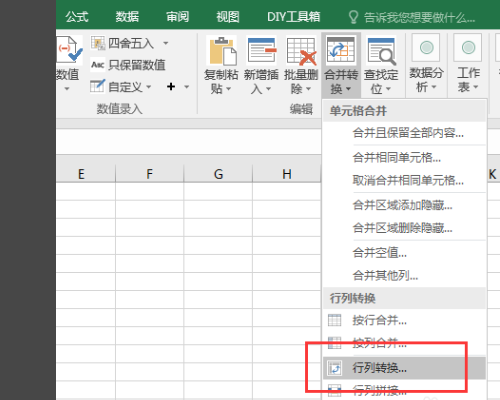The width and height of the screenshot is (500, 400).
Task: Select column F header
Action: point(150,174)
